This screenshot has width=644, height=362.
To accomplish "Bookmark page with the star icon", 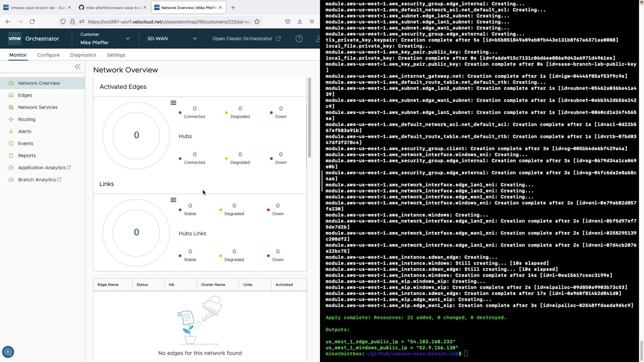I will (257, 22).
